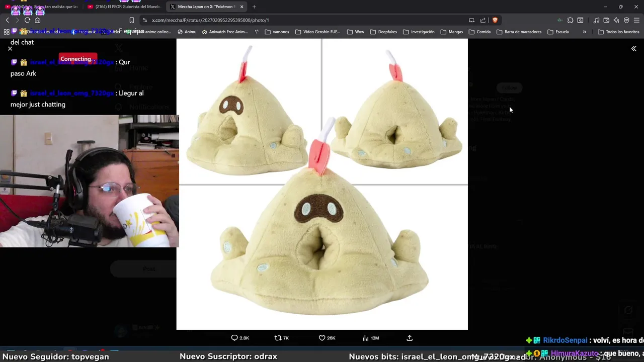Screen dimensions: 644x362
Task: Click 'Nuevo Suscriptor: odrax' ticker text
Action: (228, 356)
